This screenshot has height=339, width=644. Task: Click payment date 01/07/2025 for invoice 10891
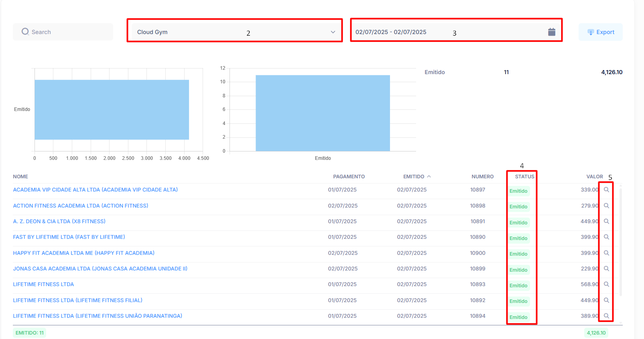pos(342,221)
